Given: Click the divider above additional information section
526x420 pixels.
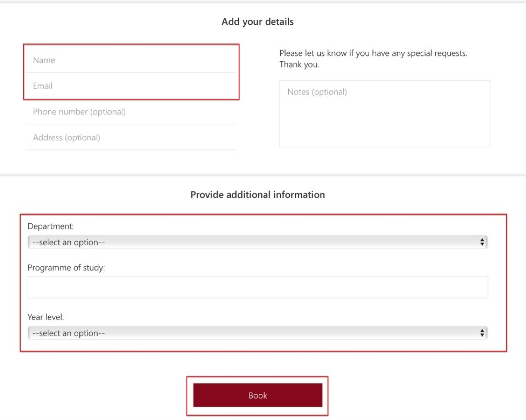Looking at the screenshot, I should pyautogui.click(x=263, y=175).
